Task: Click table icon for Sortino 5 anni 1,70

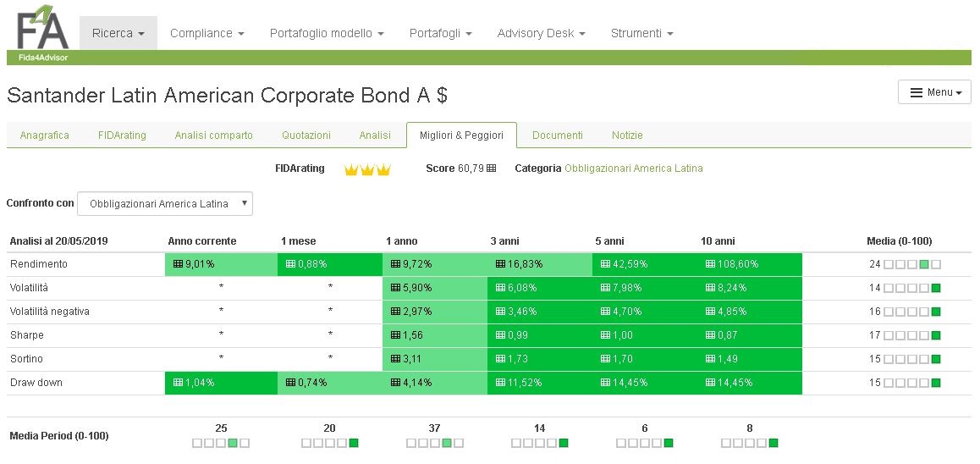Action: click(x=606, y=359)
